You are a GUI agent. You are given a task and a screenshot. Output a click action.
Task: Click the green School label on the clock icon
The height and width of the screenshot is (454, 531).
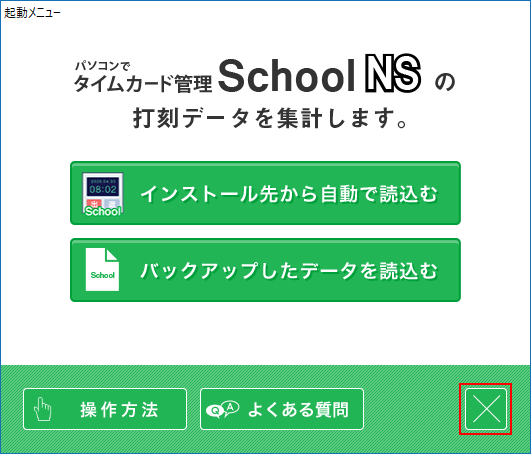(103, 211)
